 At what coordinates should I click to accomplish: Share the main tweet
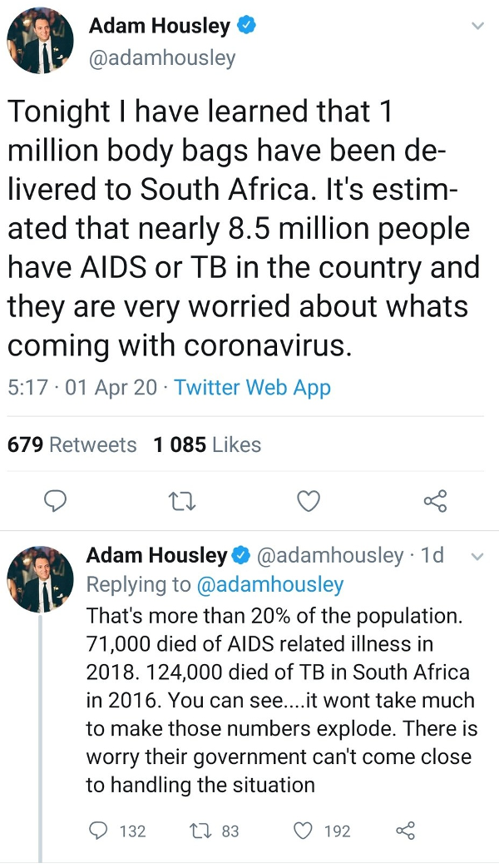[435, 500]
